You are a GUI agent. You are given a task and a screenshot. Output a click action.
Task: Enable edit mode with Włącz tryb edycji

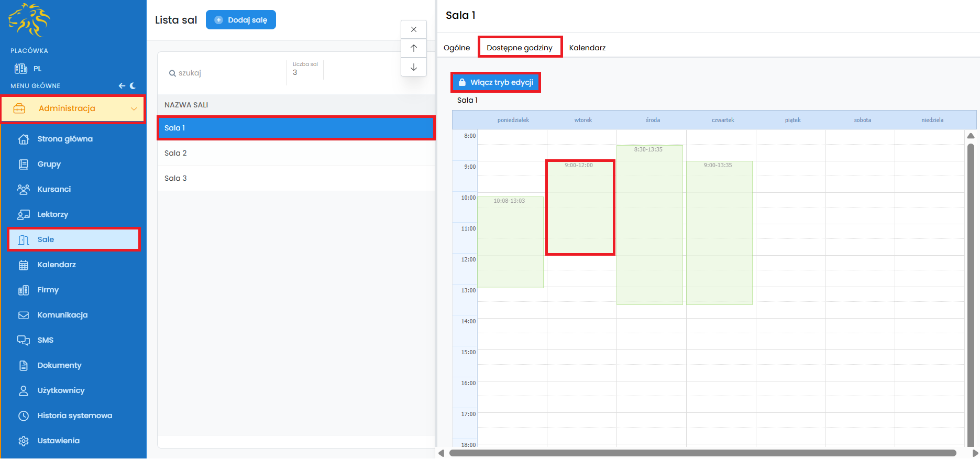[x=495, y=82]
